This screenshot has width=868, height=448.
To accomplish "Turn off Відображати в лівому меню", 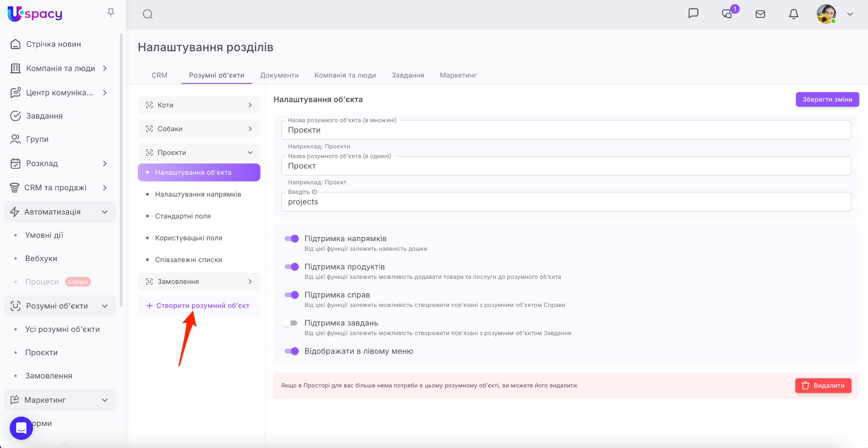I will click(292, 351).
